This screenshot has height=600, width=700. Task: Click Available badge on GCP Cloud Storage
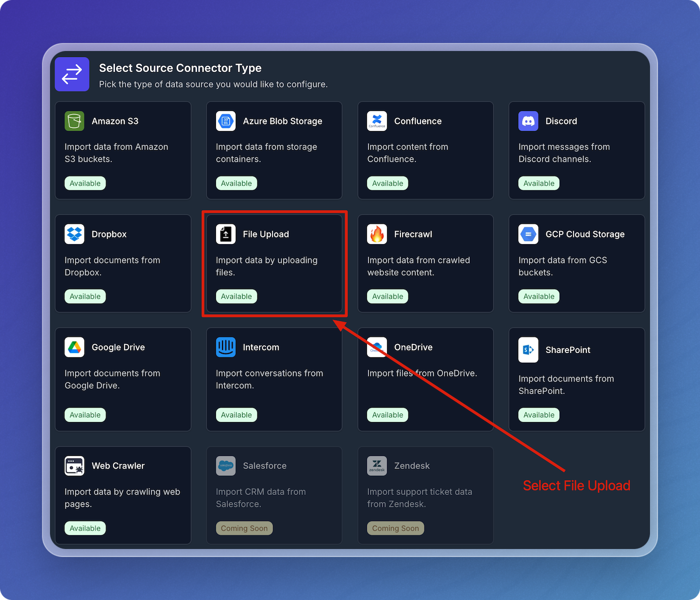pos(539,296)
